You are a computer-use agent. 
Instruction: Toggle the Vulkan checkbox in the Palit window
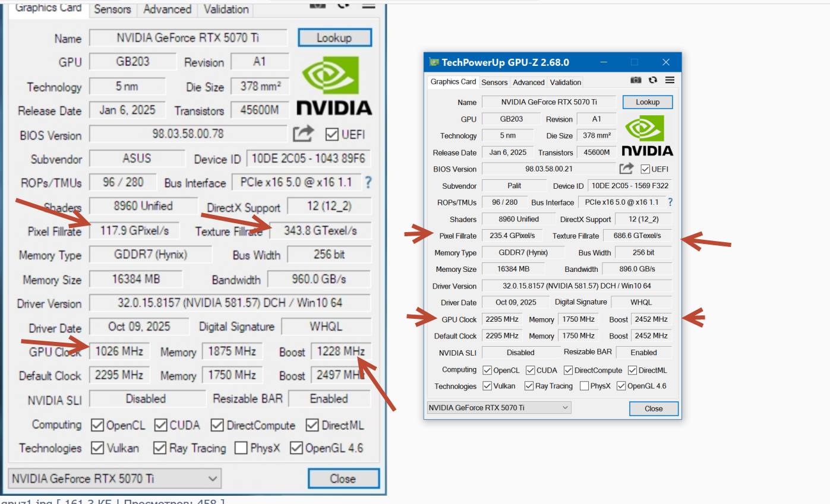click(x=487, y=386)
